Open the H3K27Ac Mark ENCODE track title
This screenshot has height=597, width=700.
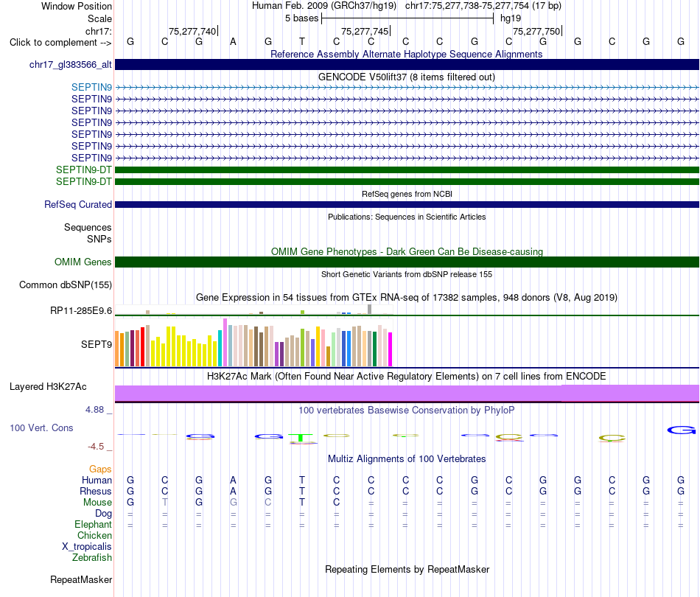pos(406,376)
